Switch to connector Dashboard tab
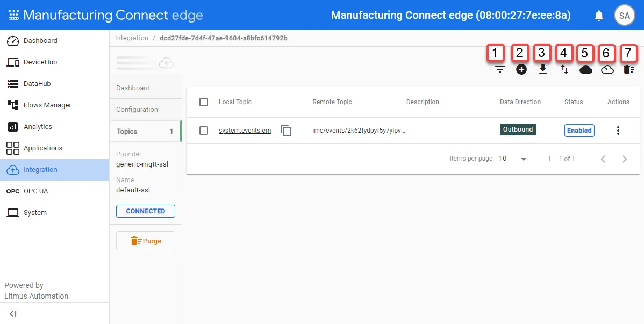 145,88
